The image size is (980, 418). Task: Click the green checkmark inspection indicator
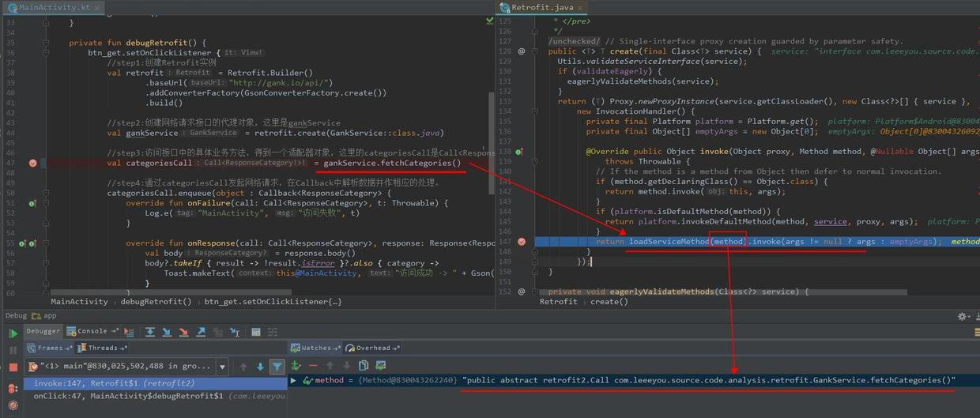489,21
